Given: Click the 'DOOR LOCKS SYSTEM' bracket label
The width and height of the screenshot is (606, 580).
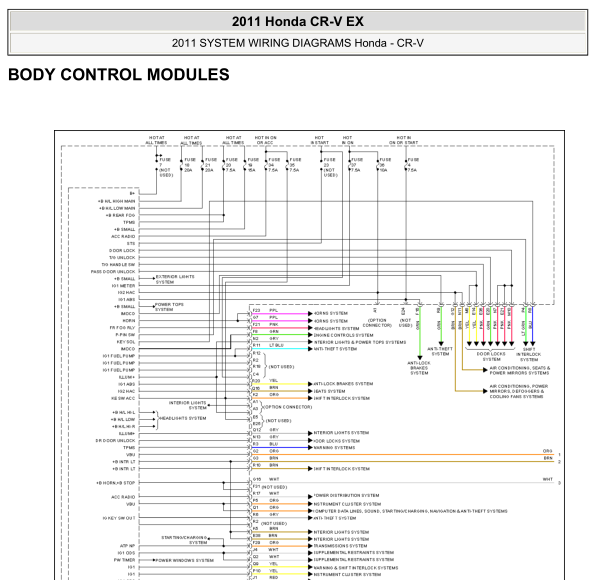Looking at the screenshot, I should [491, 356].
